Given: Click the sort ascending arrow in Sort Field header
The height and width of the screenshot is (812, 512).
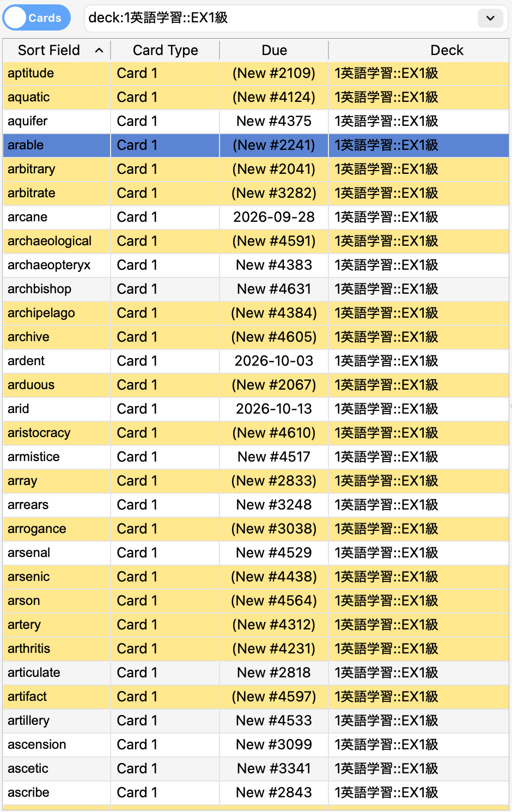Looking at the screenshot, I should 99,50.
